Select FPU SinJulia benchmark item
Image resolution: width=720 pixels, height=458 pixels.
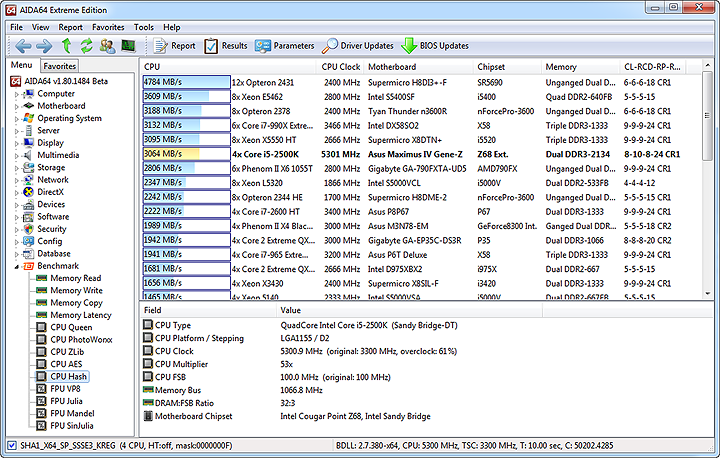pos(72,426)
